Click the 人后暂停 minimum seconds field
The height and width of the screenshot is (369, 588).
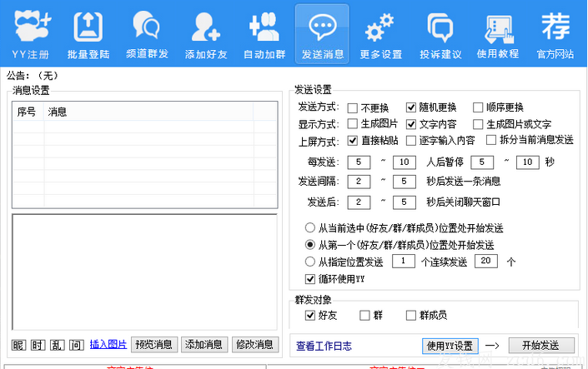pos(482,162)
